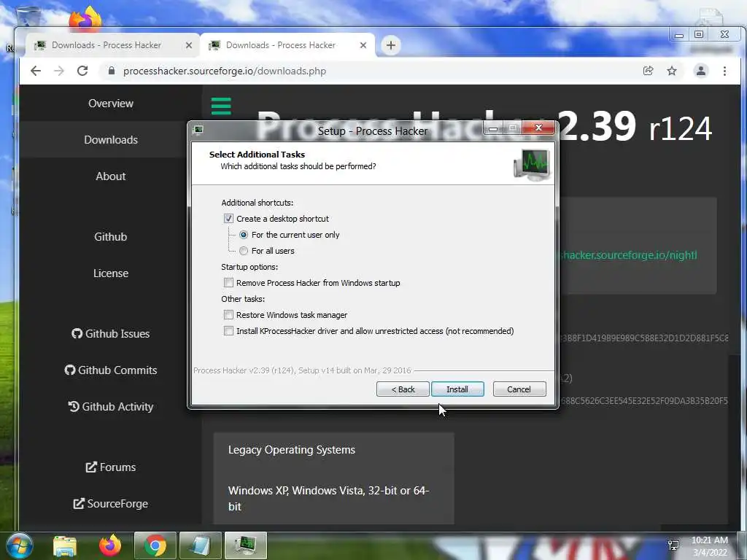Launch Firefox from taskbar
This screenshot has width=747, height=560.
coord(110,545)
